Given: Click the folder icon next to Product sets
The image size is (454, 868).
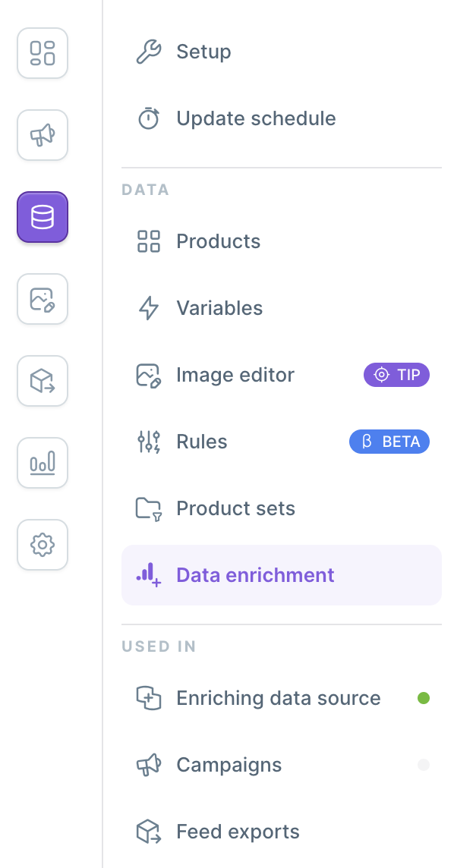Looking at the screenshot, I should (149, 508).
